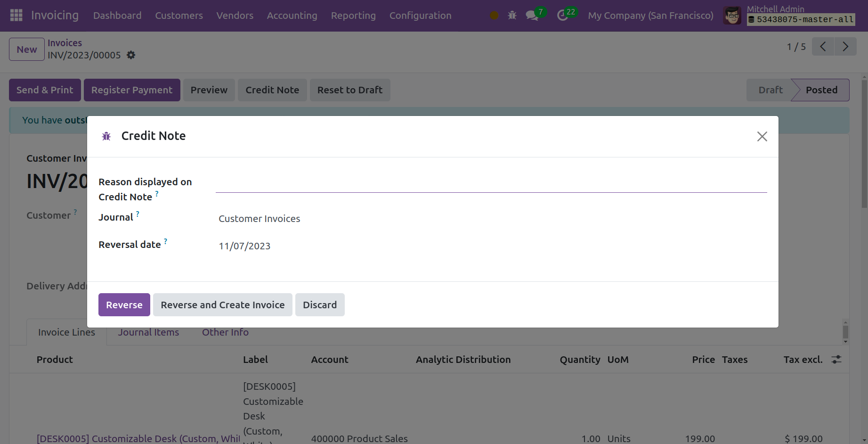Image resolution: width=868 pixels, height=444 pixels.
Task: Click the Analytic Distribution column header
Action: pyautogui.click(x=463, y=360)
